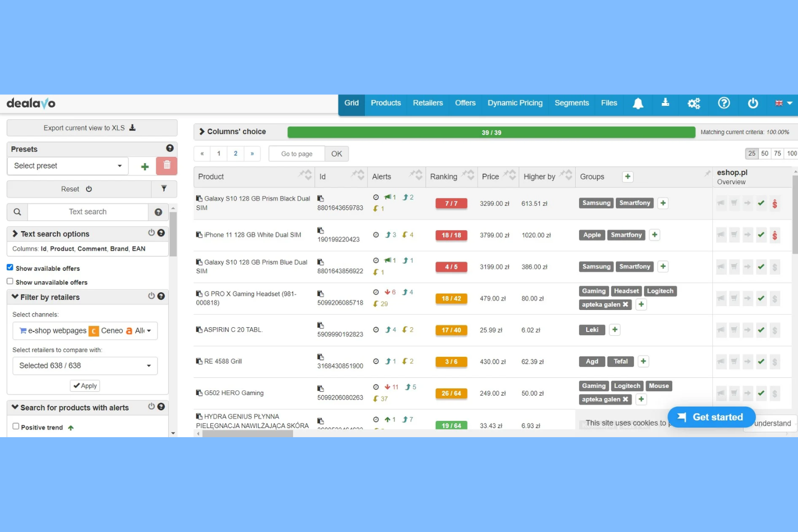798x532 pixels.
Task: Open settings via the gears icon
Action: [x=694, y=103]
